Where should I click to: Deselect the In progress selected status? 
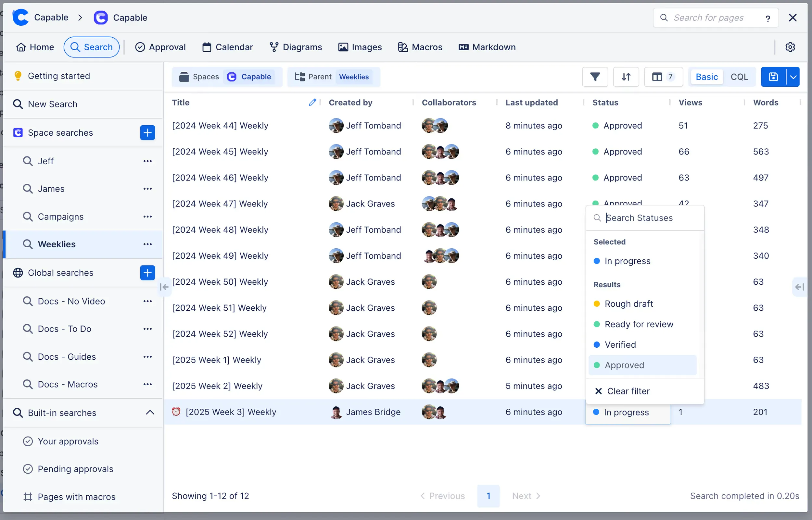coord(642,261)
